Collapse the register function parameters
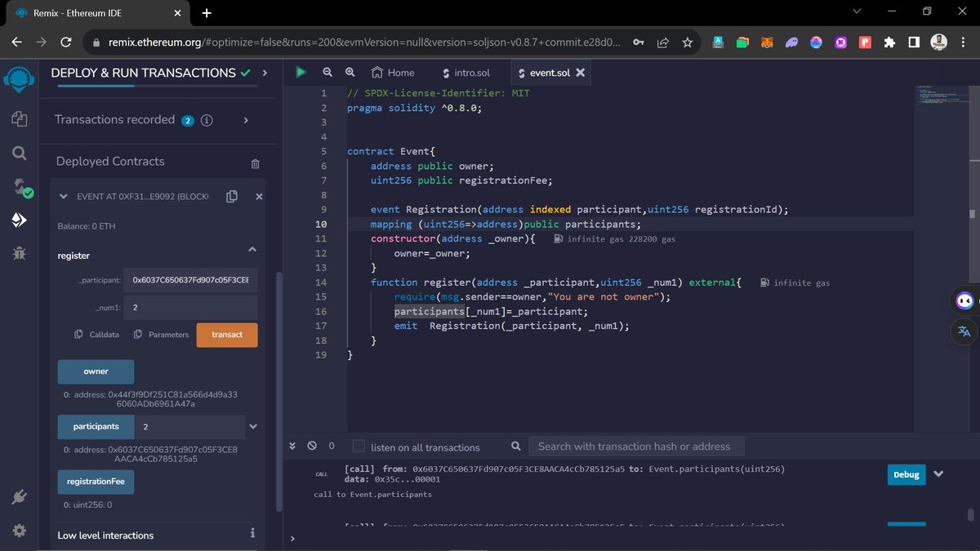 tap(252, 250)
